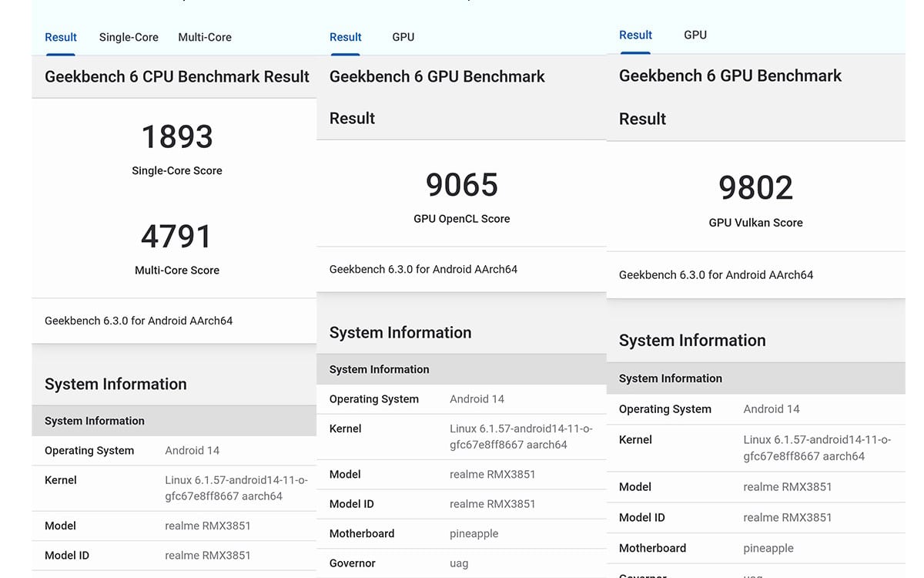924x578 pixels.
Task: Click the 'Model ID' label in the CPU panel
Action: (67, 556)
